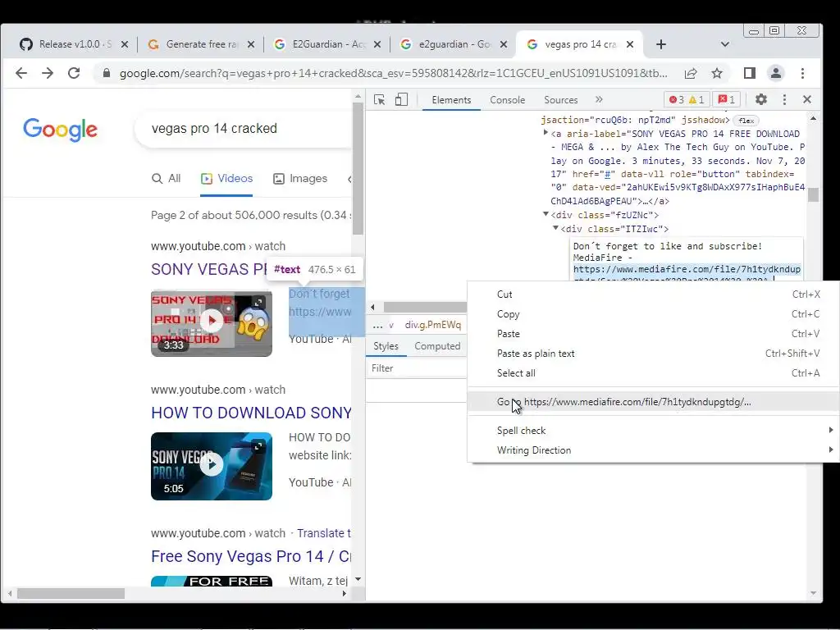Select the Videos search filter
The width and height of the screenshot is (840, 630).
click(226, 178)
